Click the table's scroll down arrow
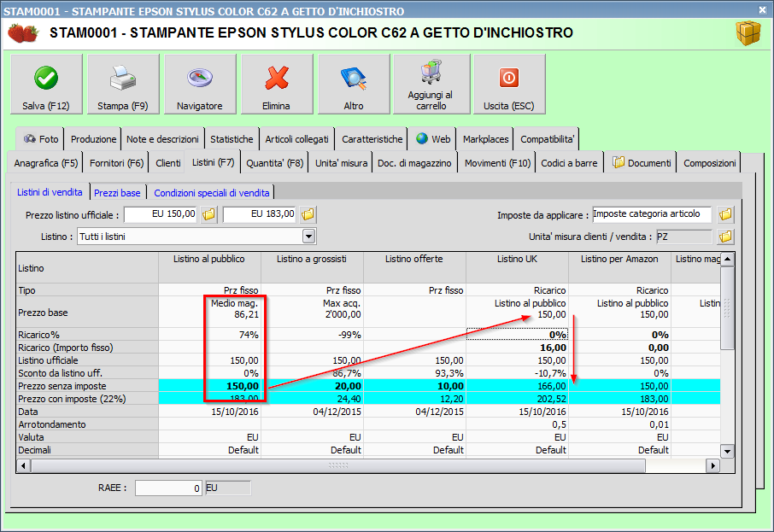774x532 pixels. point(727,451)
